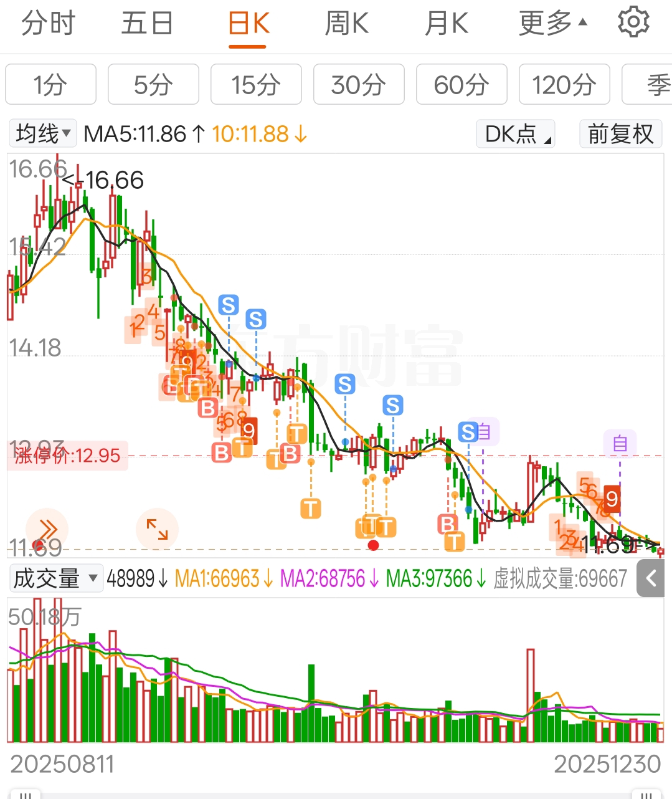
Task: Open the DK点 dropdown
Action: 516,133
